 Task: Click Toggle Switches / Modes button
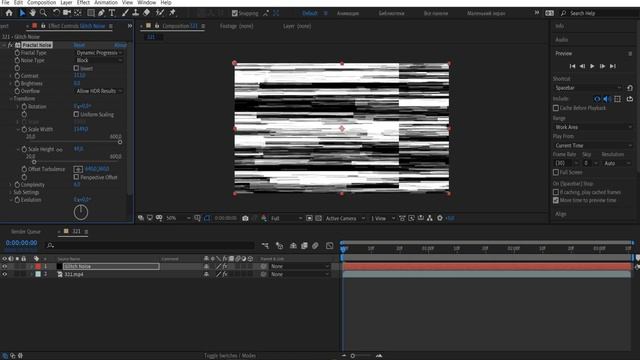(x=230, y=356)
